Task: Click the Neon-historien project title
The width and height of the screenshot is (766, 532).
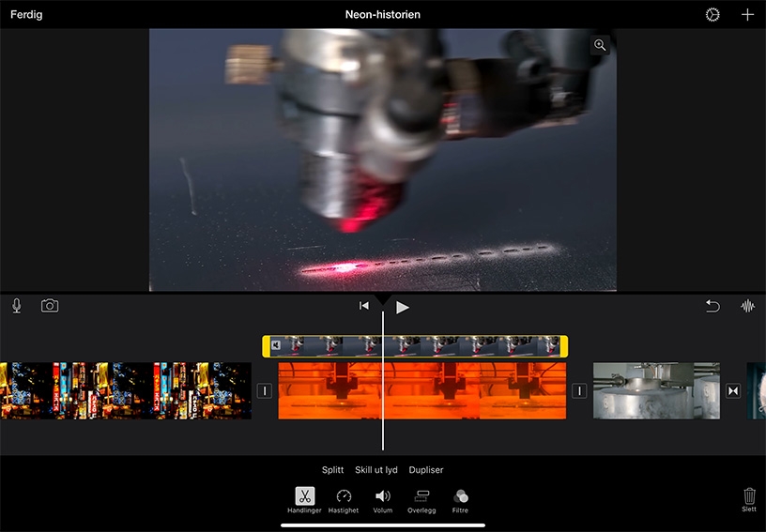Action: coord(382,15)
